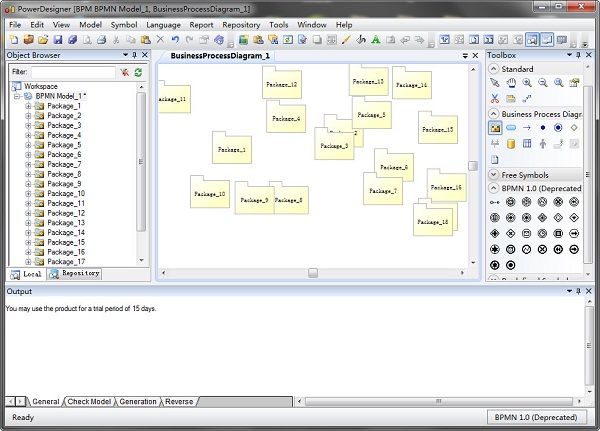This screenshot has height=431, width=600.
Task: Click the refresh icon beside Filter
Action: click(x=138, y=73)
